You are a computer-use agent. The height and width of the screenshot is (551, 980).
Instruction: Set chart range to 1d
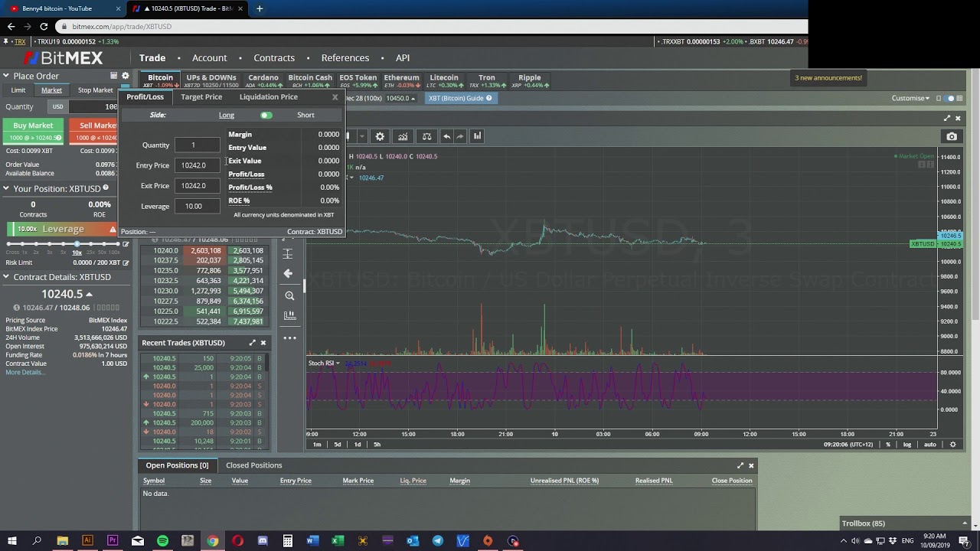tap(357, 445)
